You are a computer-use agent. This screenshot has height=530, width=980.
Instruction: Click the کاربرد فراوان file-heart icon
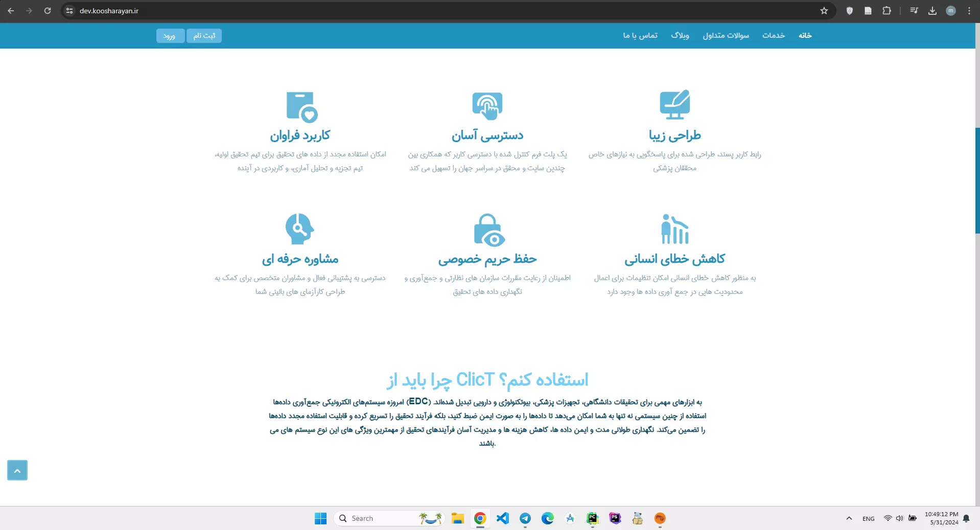pyautogui.click(x=301, y=107)
